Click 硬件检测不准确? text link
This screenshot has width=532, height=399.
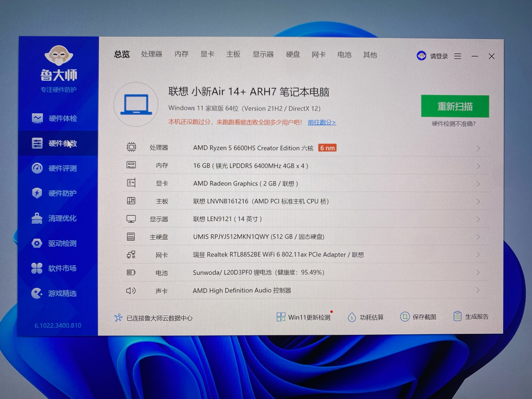point(454,124)
